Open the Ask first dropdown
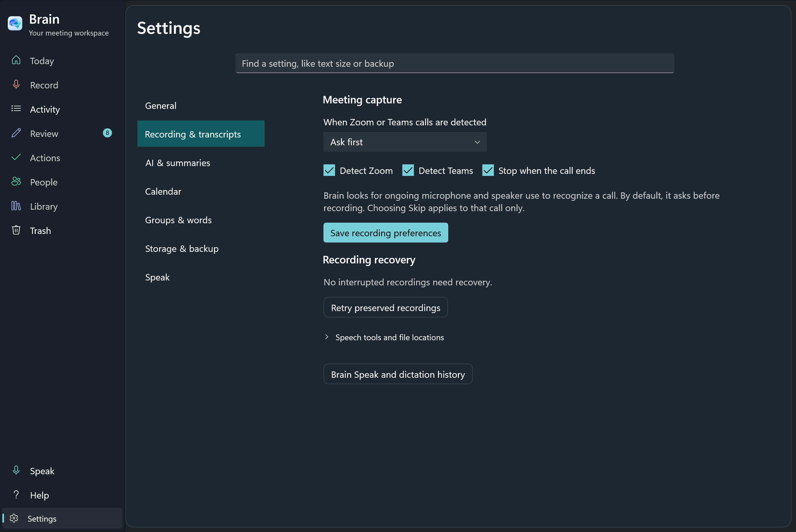The height and width of the screenshot is (532, 796). point(405,142)
